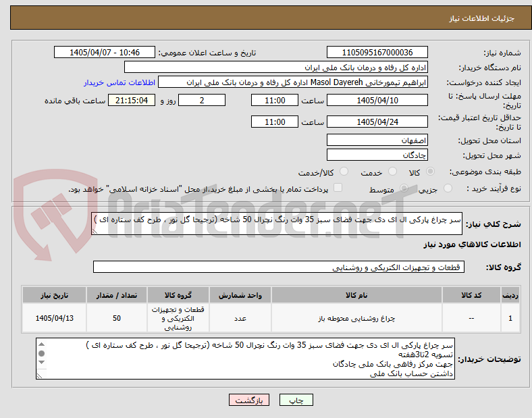Click the نام کالا column header
The width and height of the screenshot is (532, 418).
pyautogui.click(x=356, y=295)
